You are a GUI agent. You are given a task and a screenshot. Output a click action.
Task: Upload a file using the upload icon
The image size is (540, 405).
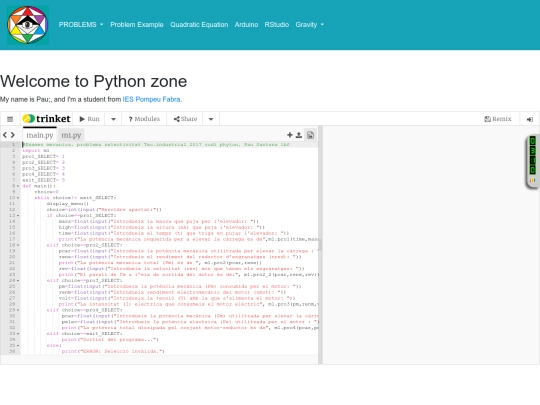tap(299, 135)
